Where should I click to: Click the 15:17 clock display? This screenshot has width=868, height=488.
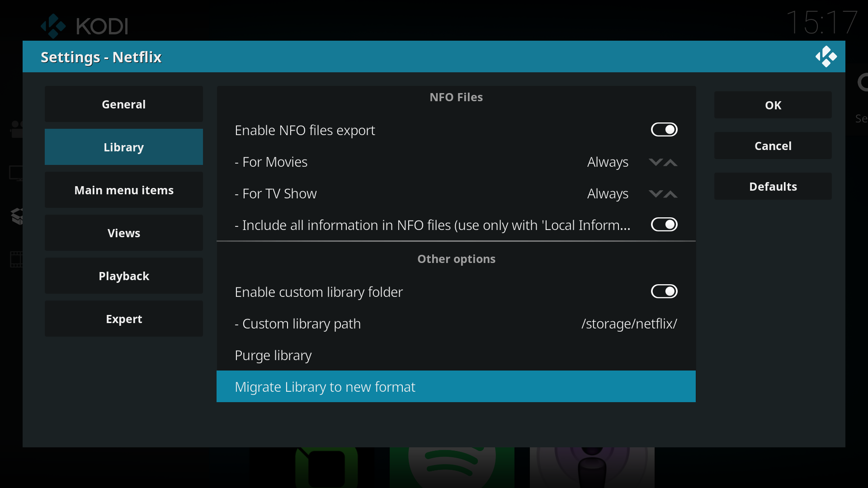pyautogui.click(x=821, y=22)
